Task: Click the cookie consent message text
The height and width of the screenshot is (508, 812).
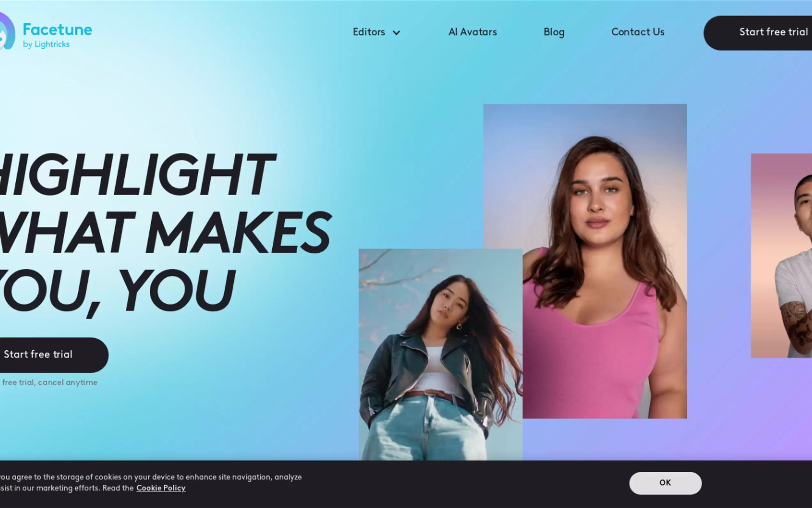Action: pos(151,482)
